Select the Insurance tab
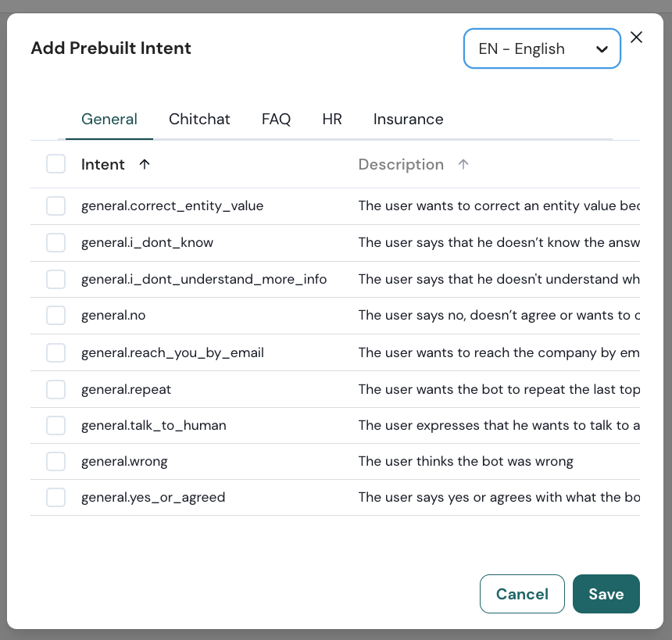The height and width of the screenshot is (640, 672). [408, 120]
